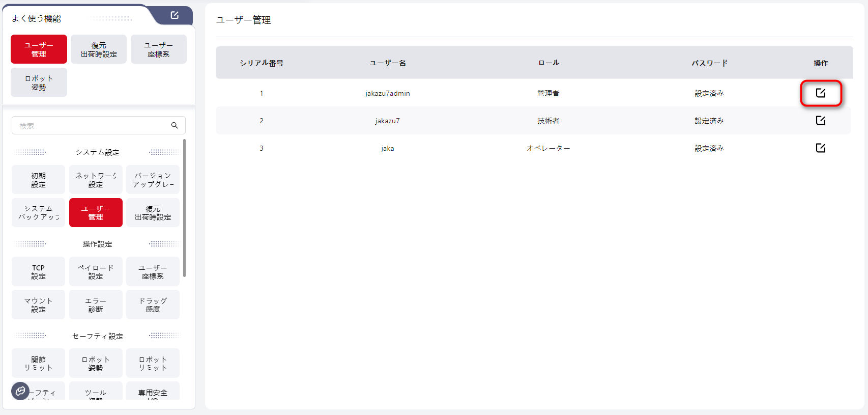Focus the 検索 search input field
This screenshot has height=415, width=868.
click(92, 125)
